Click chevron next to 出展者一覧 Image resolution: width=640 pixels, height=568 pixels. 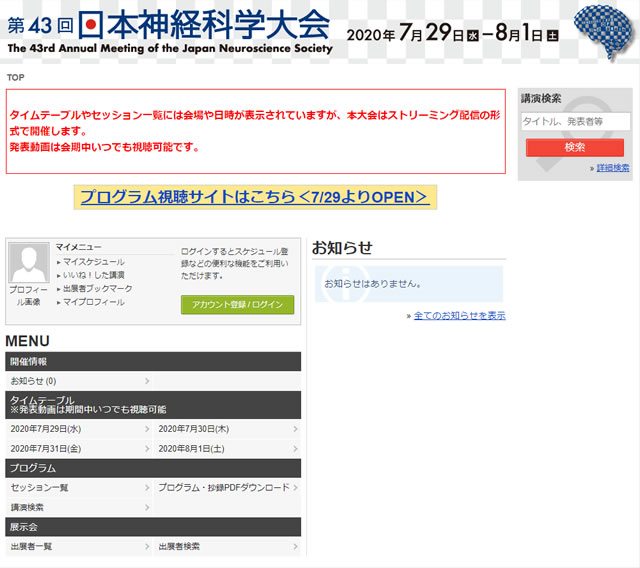147,547
